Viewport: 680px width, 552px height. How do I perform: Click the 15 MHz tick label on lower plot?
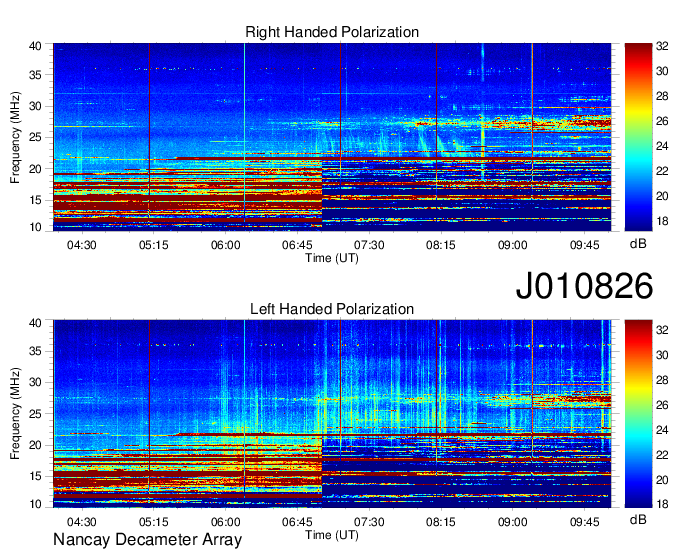pyautogui.click(x=35, y=476)
